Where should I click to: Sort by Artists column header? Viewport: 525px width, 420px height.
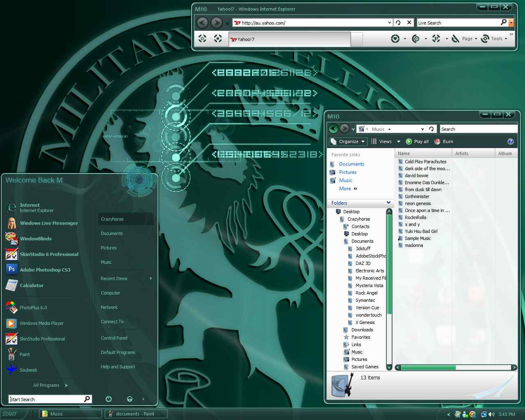(472, 153)
